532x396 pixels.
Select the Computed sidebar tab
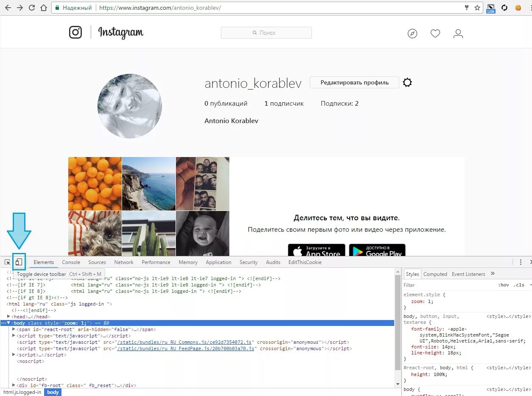click(x=435, y=274)
